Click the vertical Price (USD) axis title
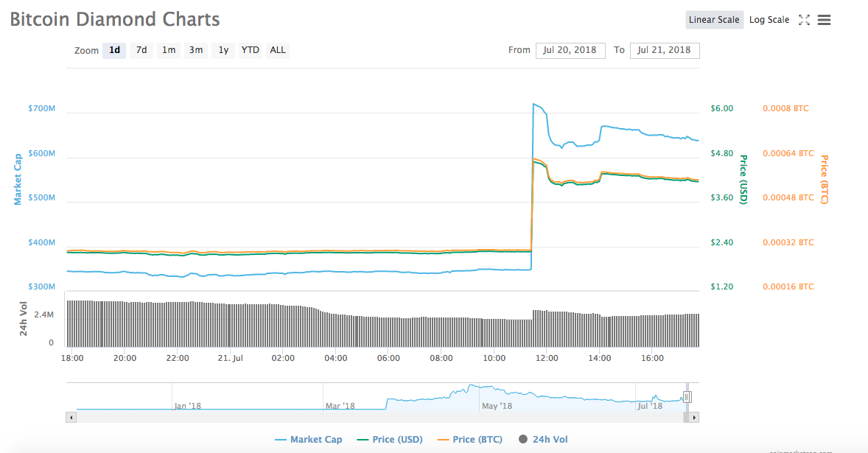The image size is (868, 453). click(743, 180)
